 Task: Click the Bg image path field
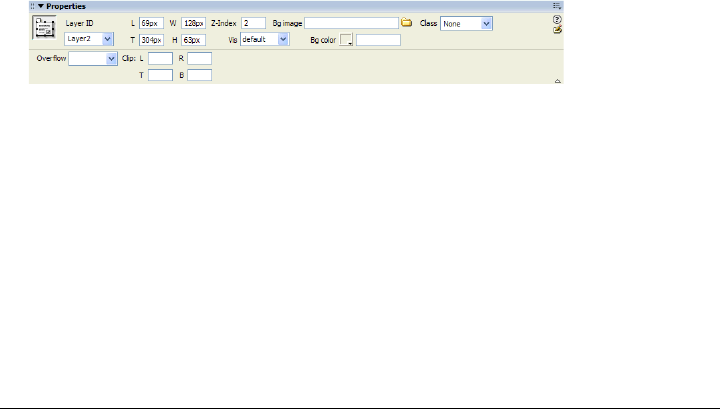point(352,23)
